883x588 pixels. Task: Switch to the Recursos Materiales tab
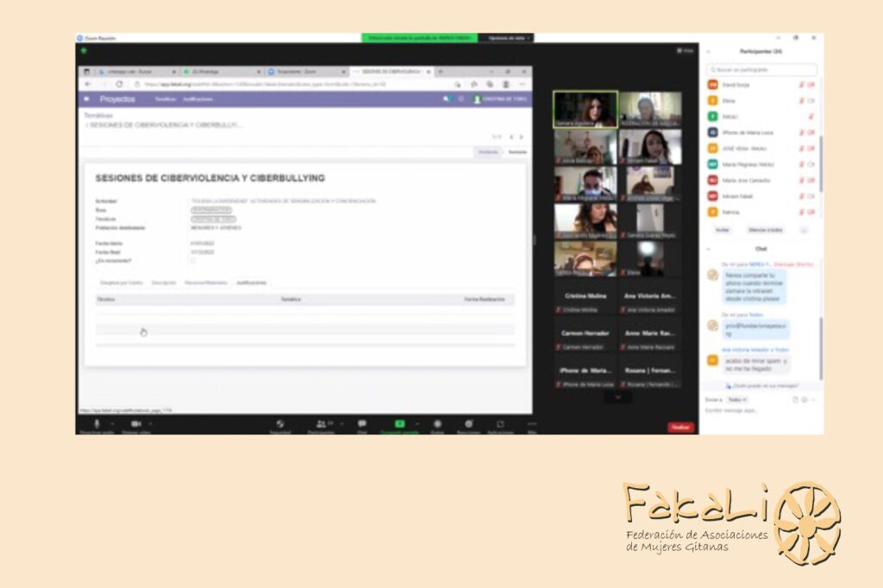[x=205, y=283]
